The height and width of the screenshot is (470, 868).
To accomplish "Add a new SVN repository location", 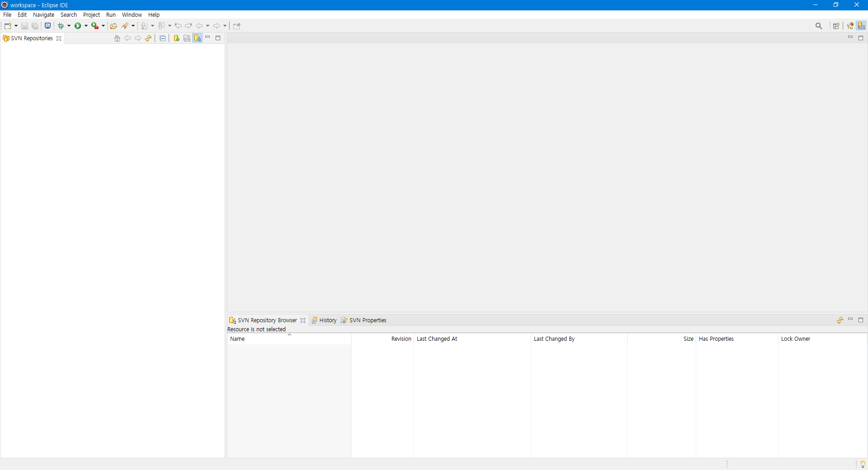I will coord(177,38).
